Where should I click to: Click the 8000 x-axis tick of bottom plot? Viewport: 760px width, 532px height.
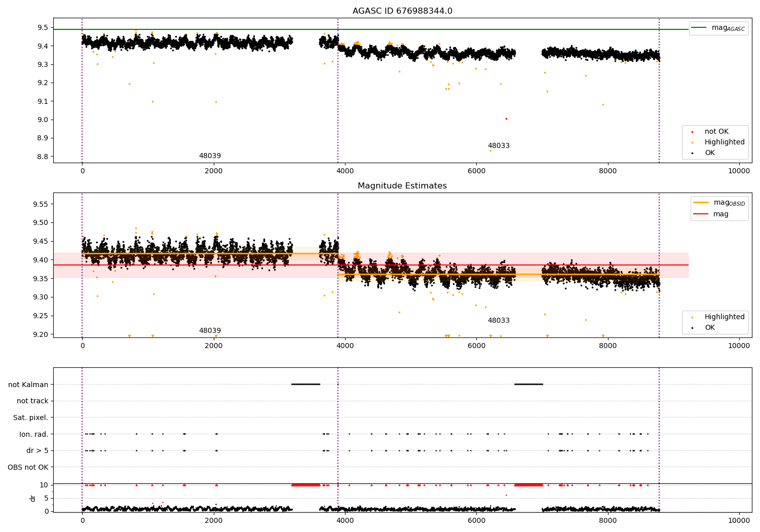click(x=607, y=520)
